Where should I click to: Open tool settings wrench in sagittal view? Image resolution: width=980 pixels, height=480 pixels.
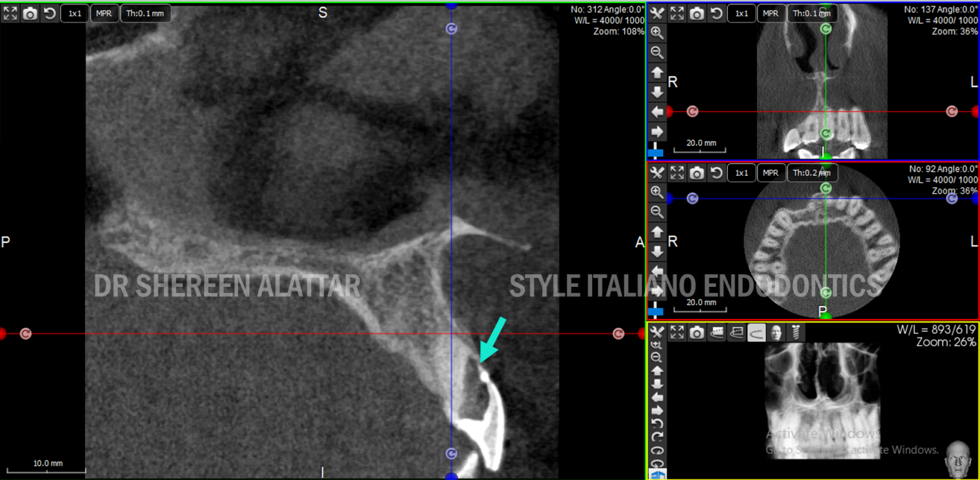657,13
